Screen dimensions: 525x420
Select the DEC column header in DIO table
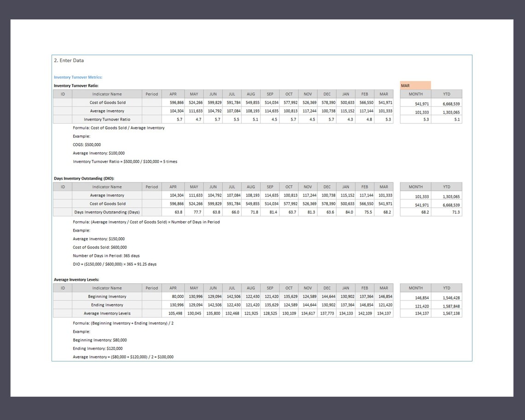point(327,187)
